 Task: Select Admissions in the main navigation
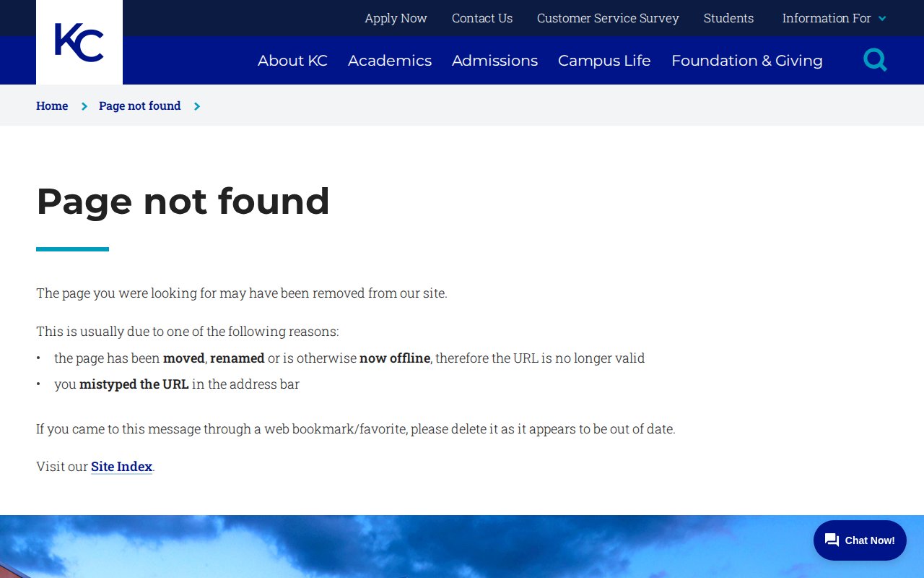click(494, 61)
